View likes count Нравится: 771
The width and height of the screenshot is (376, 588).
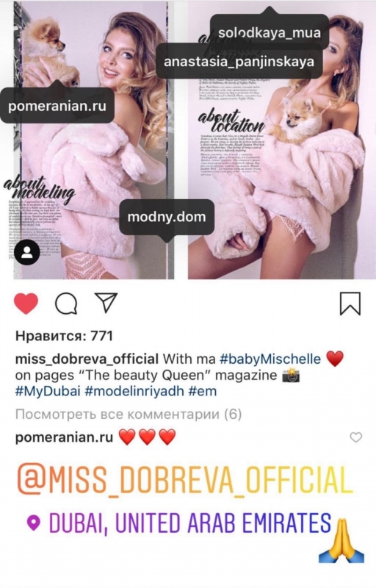(64, 336)
